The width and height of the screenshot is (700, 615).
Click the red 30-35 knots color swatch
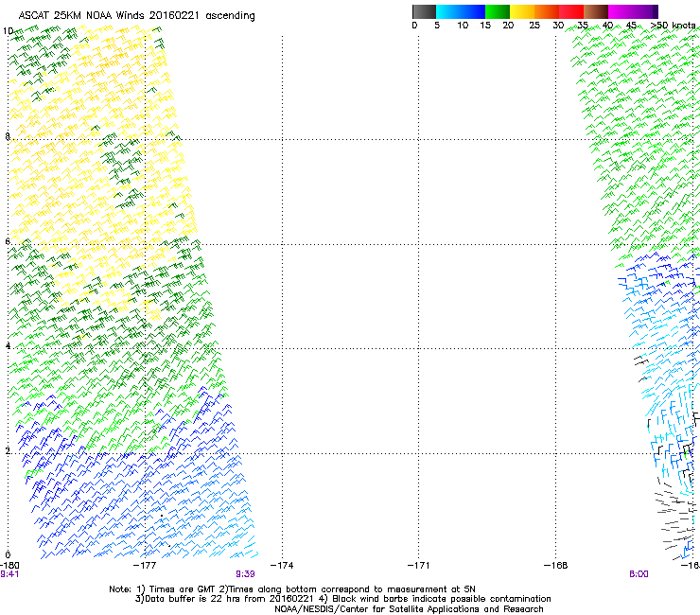click(571, 11)
